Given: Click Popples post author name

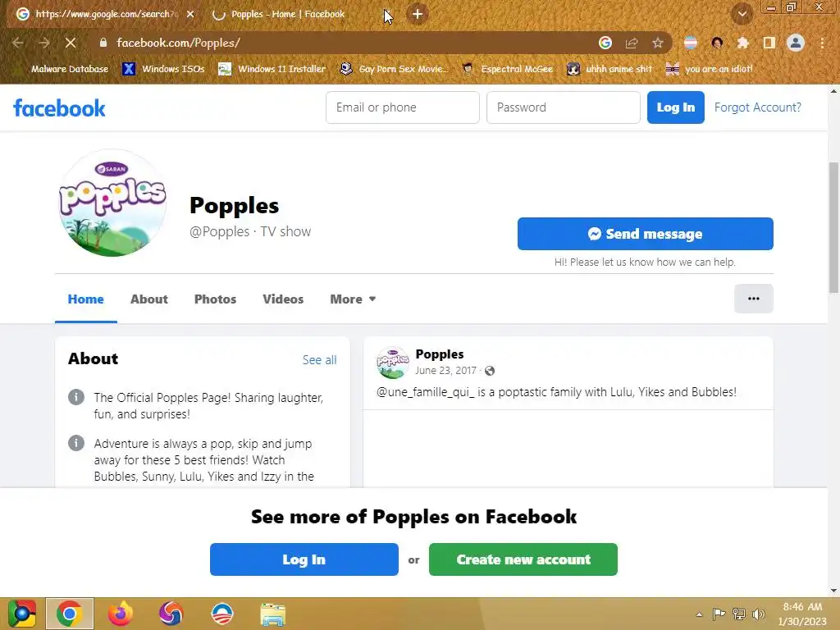Looking at the screenshot, I should pyautogui.click(x=440, y=354).
